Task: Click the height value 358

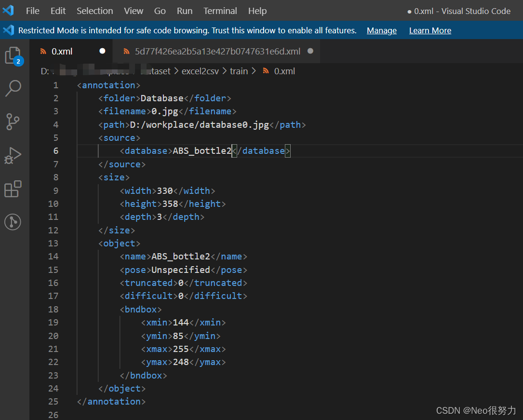Action: pyautogui.click(x=170, y=204)
